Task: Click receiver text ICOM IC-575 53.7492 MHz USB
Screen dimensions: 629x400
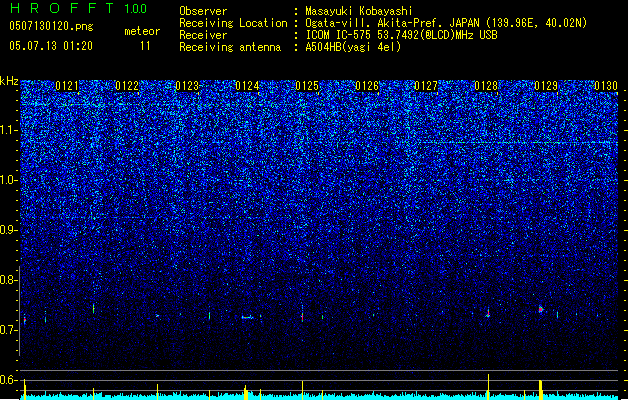Action: [x=401, y=35]
